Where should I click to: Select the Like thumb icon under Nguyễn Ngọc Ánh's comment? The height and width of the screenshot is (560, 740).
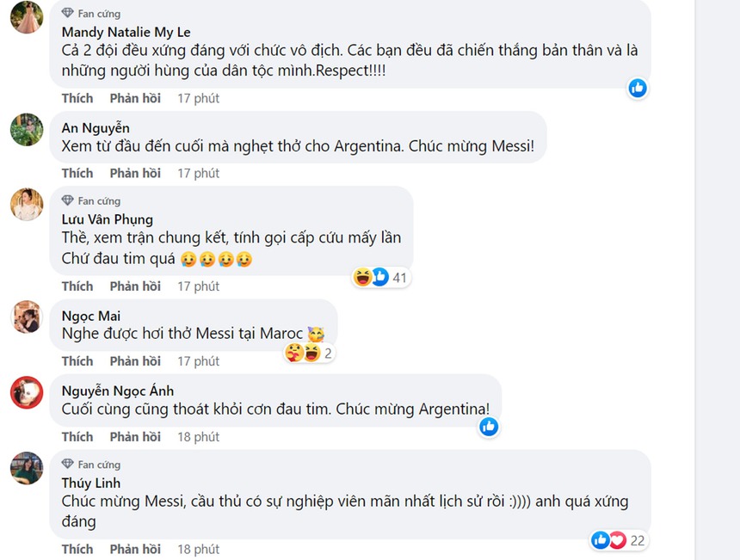tap(489, 426)
